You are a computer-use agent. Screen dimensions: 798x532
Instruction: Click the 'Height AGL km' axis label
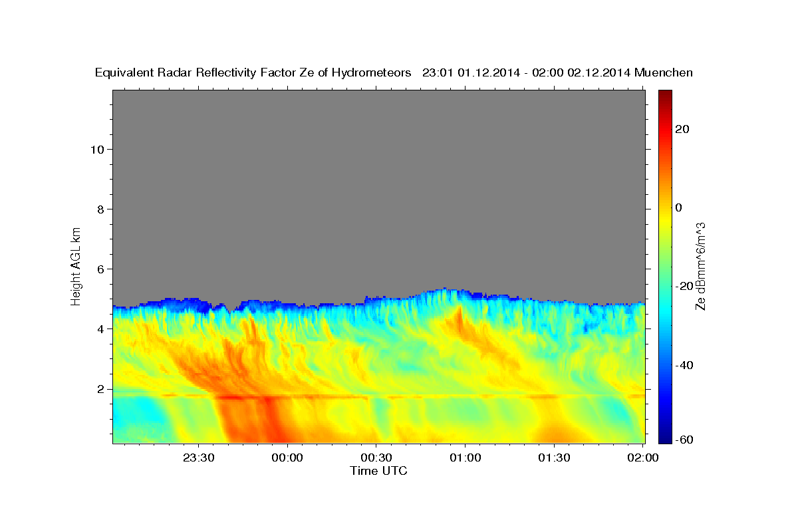(x=76, y=265)
